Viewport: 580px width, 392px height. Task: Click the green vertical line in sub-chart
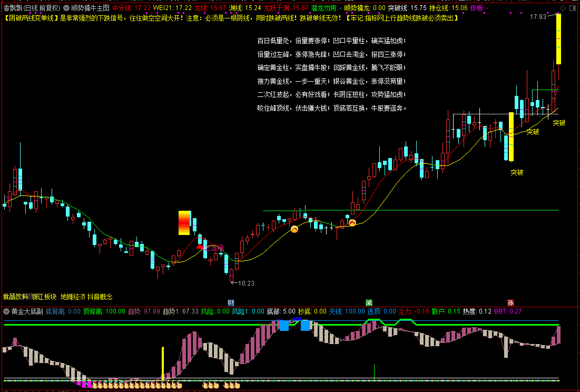click(x=375, y=372)
